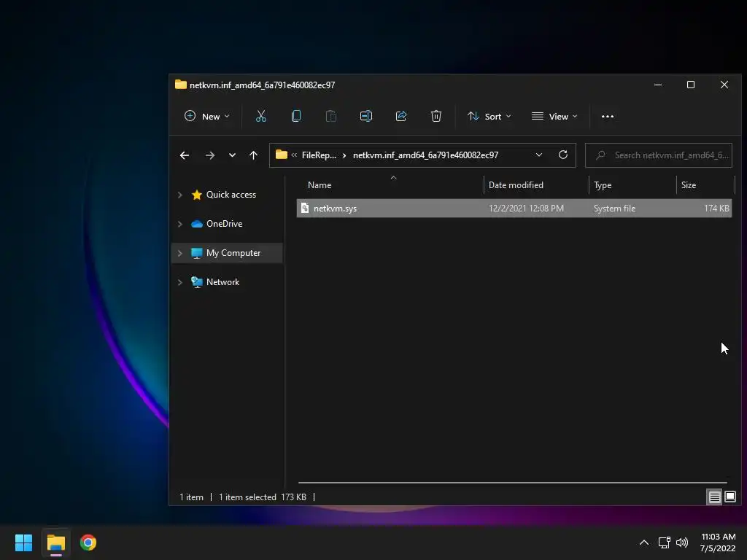Show hidden system tray icons
The image size is (747, 560).
(644, 542)
